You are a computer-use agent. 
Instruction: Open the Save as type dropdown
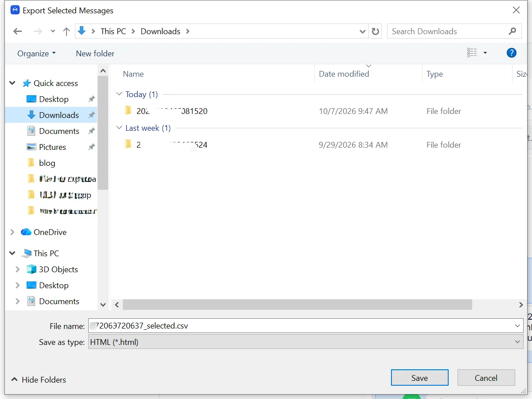coord(305,342)
